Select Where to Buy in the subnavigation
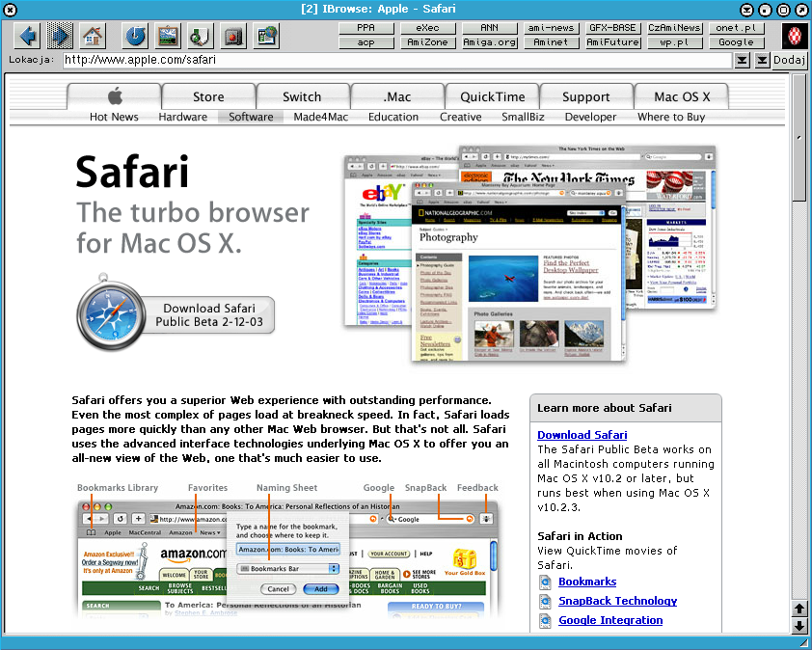 pos(671,117)
